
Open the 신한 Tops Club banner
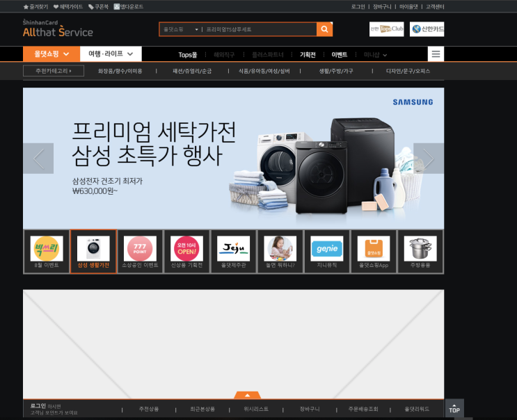386,29
